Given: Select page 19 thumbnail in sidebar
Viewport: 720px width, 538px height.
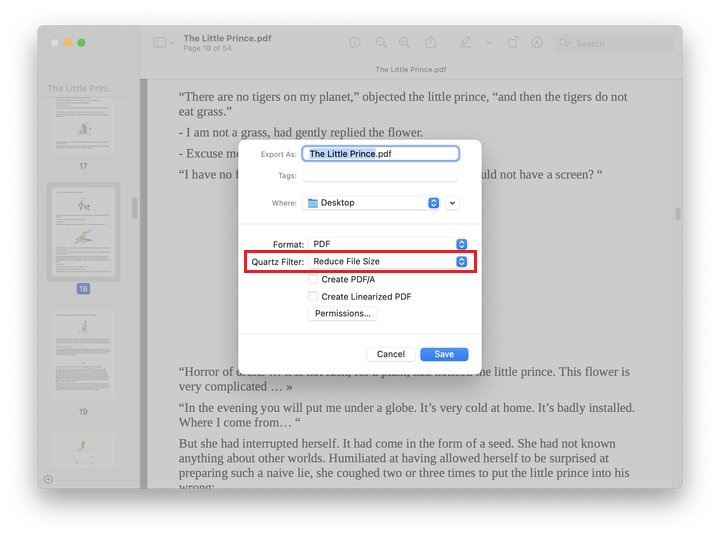Looking at the screenshot, I should 83,353.
